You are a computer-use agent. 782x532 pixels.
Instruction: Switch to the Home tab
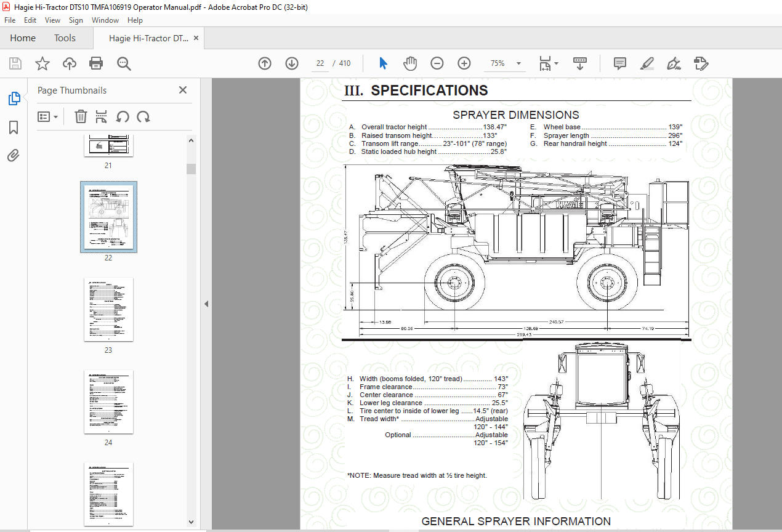(x=23, y=38)
